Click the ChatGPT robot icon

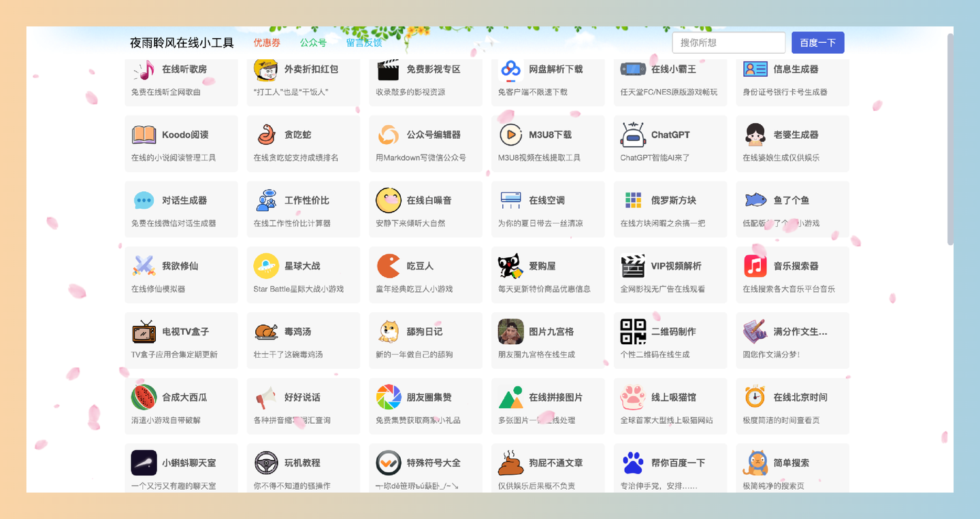click(633, 135)
